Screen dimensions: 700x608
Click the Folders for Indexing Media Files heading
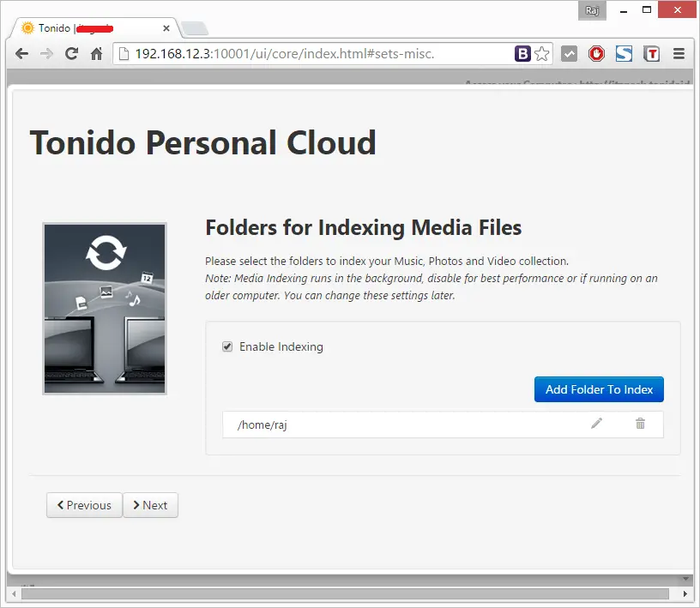[364, 227]
